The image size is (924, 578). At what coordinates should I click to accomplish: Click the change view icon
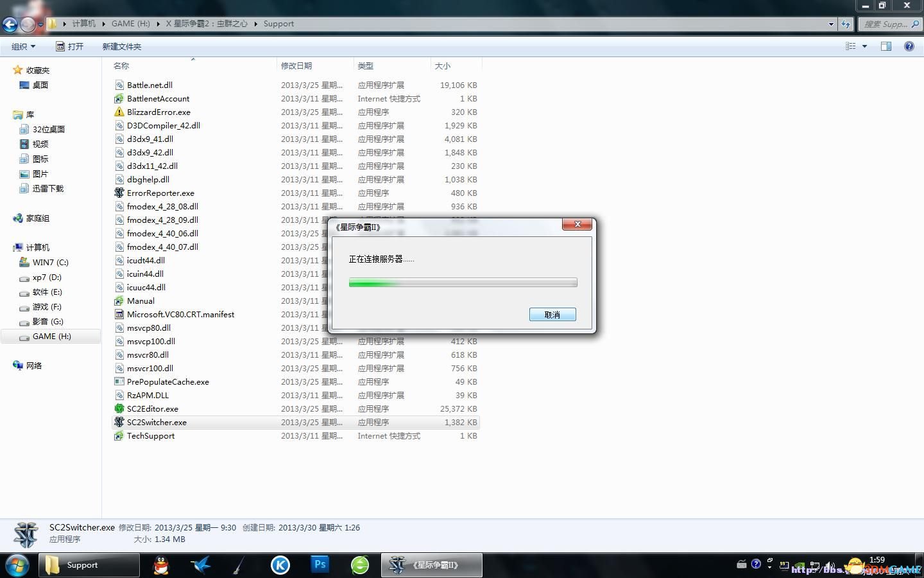tap(851, 46)
